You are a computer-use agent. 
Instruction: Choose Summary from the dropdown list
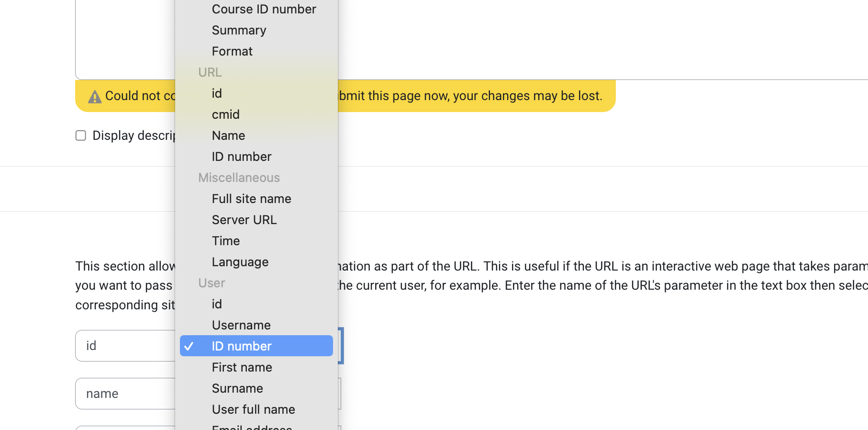[x=239, y=30]
